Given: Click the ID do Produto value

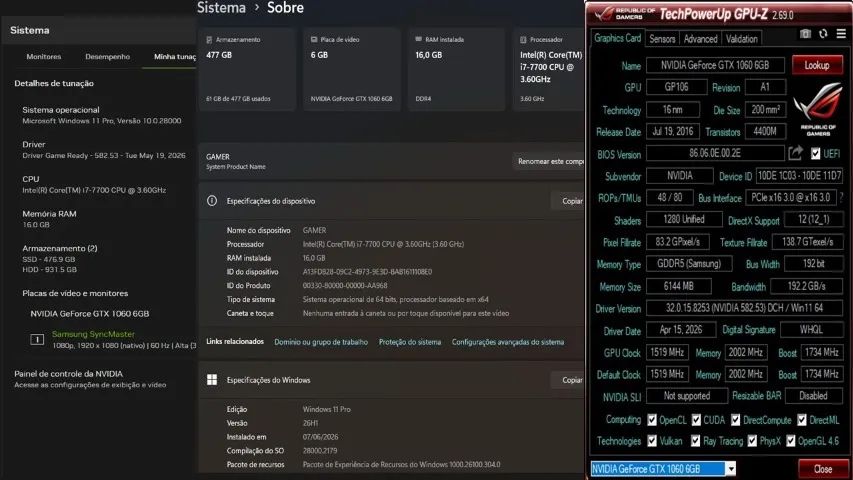Looking at the screenshot, I should click(345, 285).
